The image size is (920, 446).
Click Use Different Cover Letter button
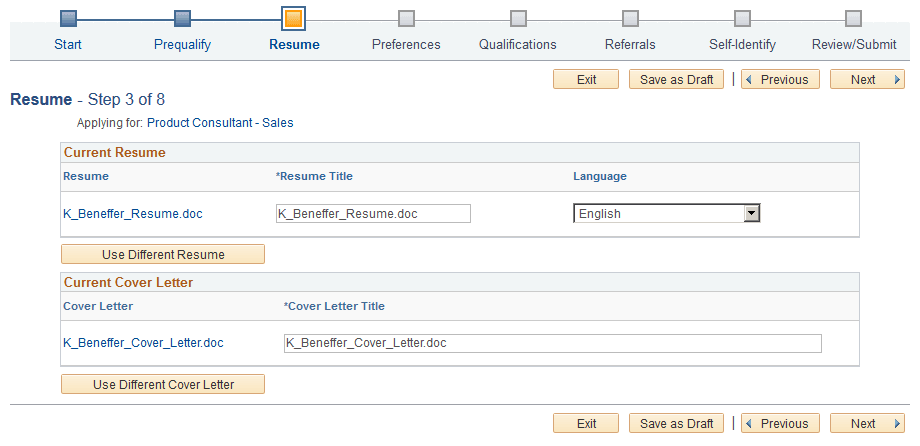[163, 384]
